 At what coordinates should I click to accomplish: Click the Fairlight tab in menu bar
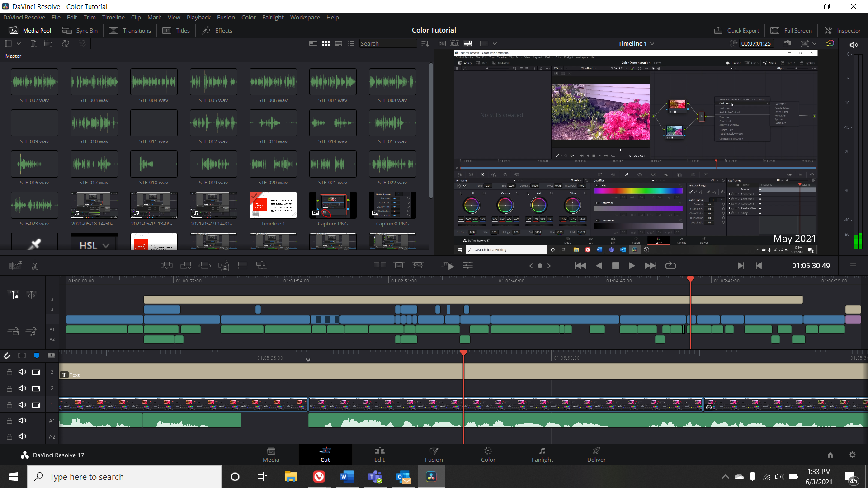(271, 17)
